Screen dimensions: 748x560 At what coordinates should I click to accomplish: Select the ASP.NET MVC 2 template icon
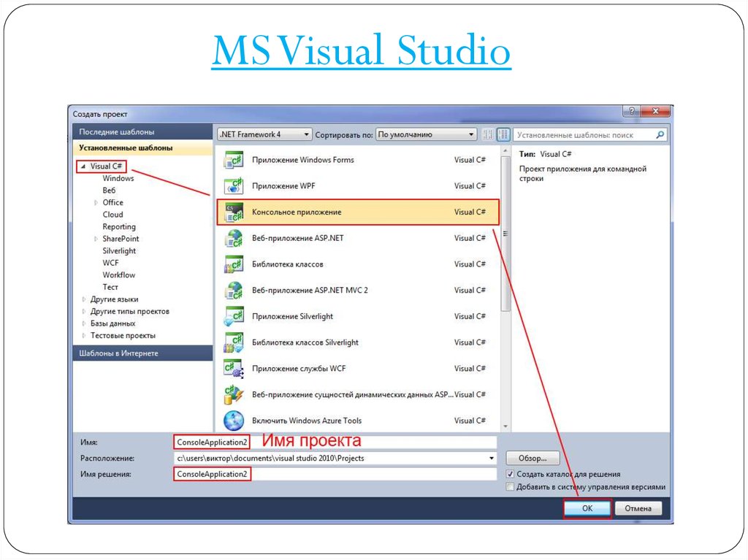click(x=233, y=290)
